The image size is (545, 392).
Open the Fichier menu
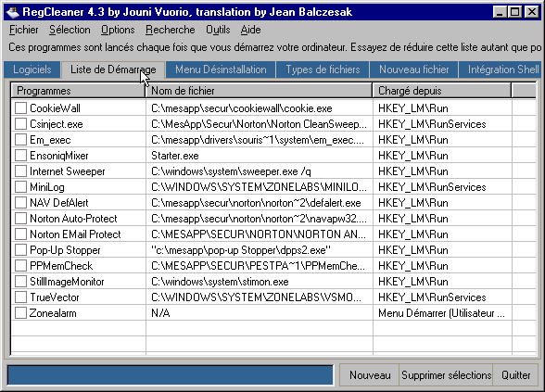click(x=24, y=30)
